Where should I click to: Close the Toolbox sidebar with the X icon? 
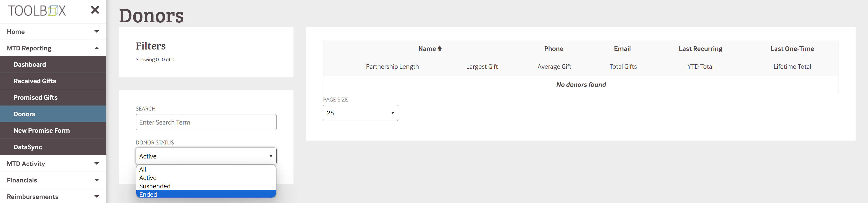[95, 10]
